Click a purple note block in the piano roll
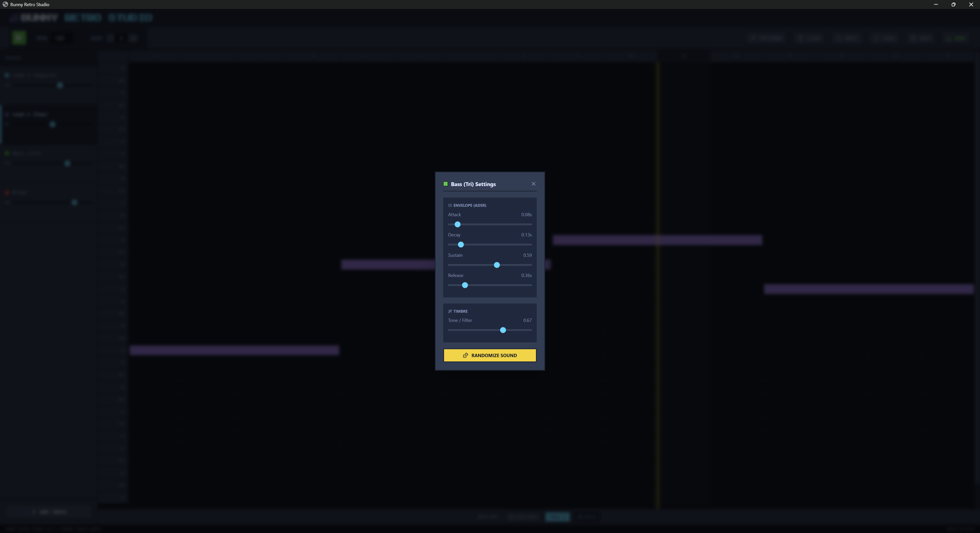 [x=234, y=350]
